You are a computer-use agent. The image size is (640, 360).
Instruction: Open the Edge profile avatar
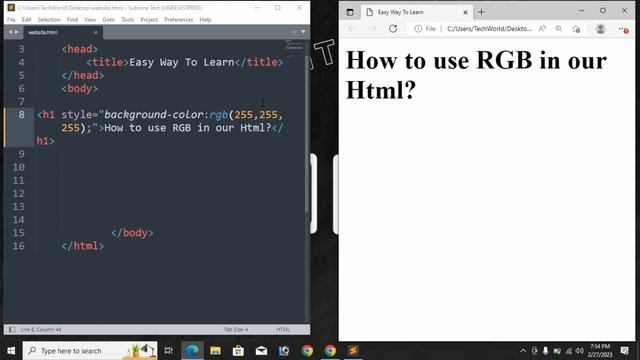[600, 29]
